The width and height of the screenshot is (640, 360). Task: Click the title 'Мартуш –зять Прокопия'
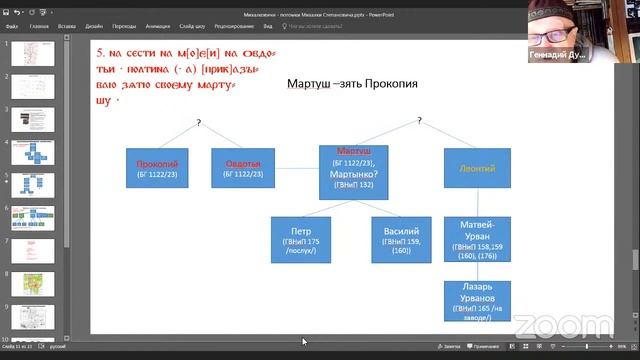(352, 84)
